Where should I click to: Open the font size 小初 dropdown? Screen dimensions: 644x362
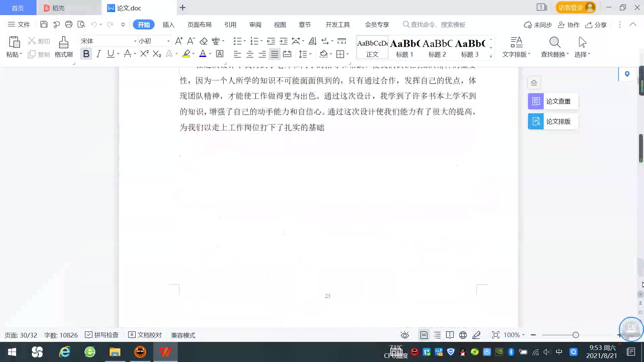click(168, 41)
